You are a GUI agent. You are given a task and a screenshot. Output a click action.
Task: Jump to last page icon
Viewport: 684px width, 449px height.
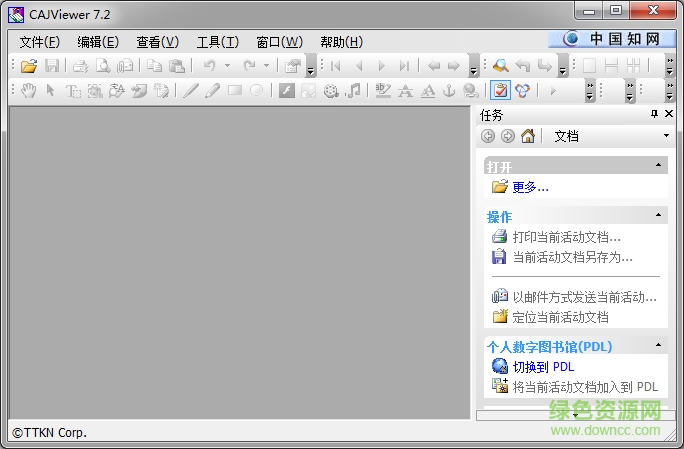404,66
